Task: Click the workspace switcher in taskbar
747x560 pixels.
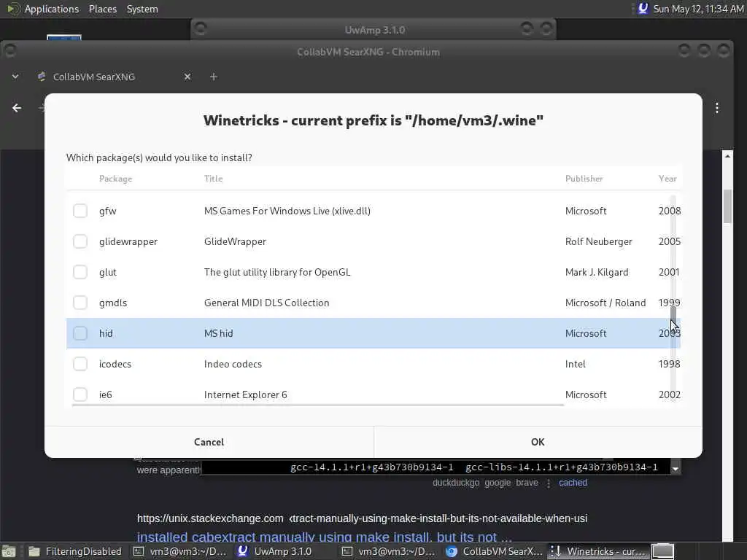Action: click(x=662, y=551)
